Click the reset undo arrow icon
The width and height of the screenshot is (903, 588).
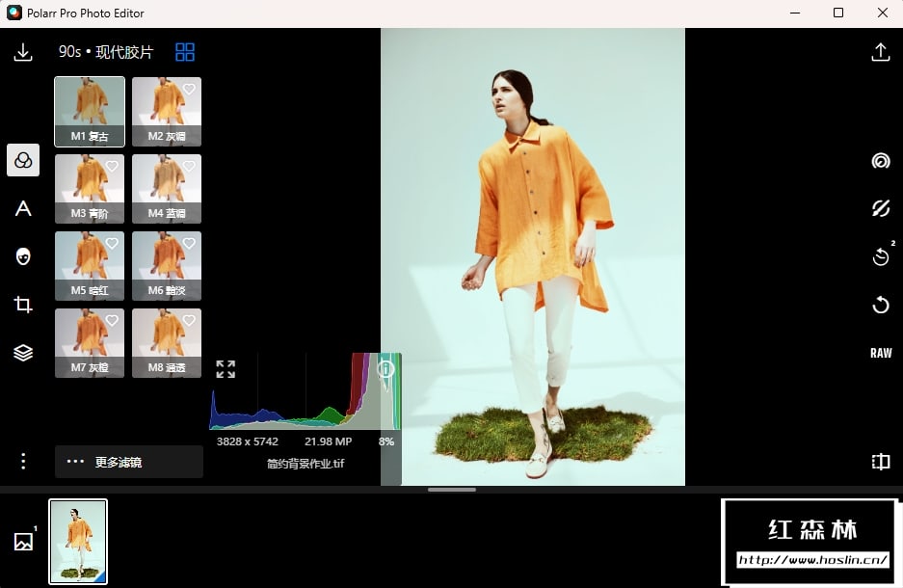[x=881, y=305]
